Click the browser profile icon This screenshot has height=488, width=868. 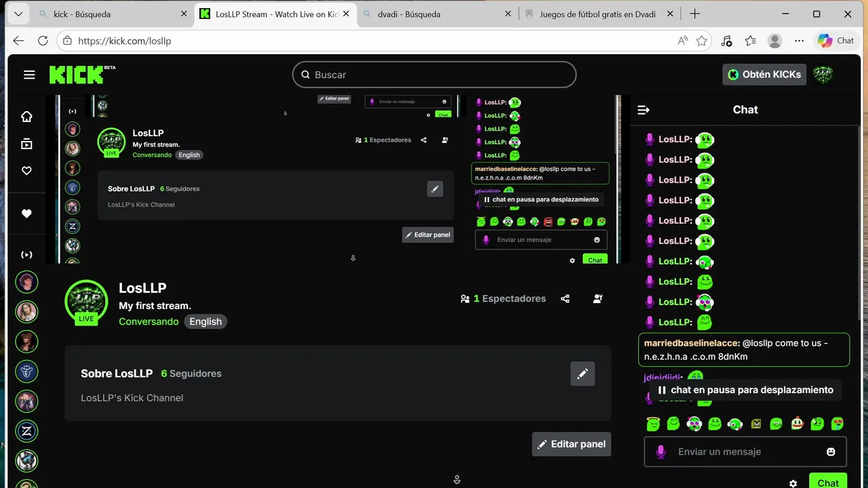point(774,41)
